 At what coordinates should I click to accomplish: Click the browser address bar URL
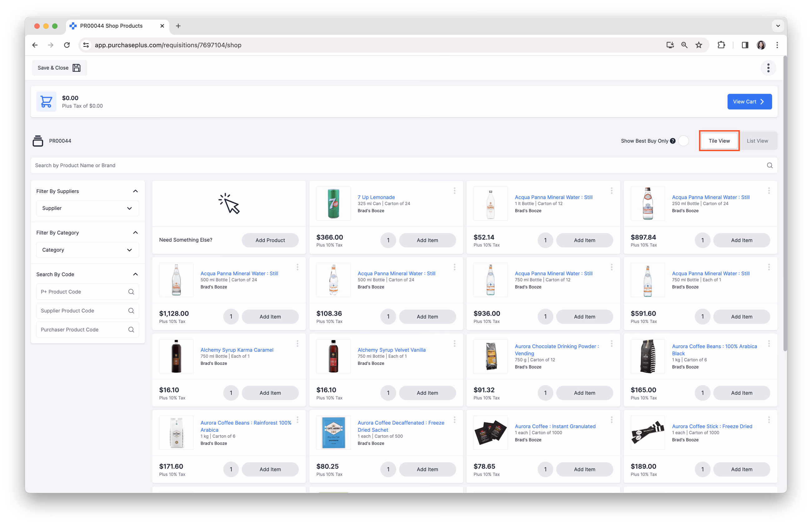(x=168, y=45)
